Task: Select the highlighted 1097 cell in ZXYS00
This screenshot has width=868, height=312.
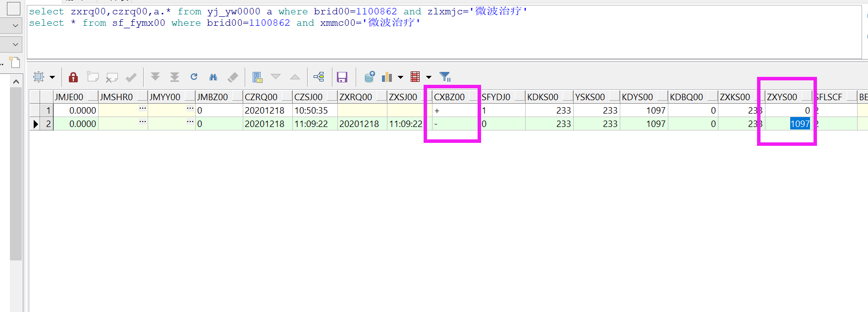Action: [788, 124]
